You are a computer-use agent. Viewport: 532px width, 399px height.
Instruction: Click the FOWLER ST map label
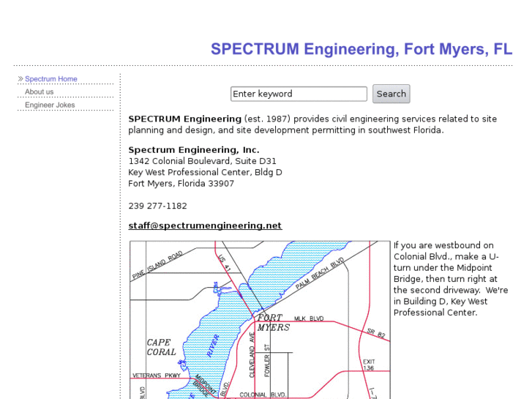click(x=267, y=361)
